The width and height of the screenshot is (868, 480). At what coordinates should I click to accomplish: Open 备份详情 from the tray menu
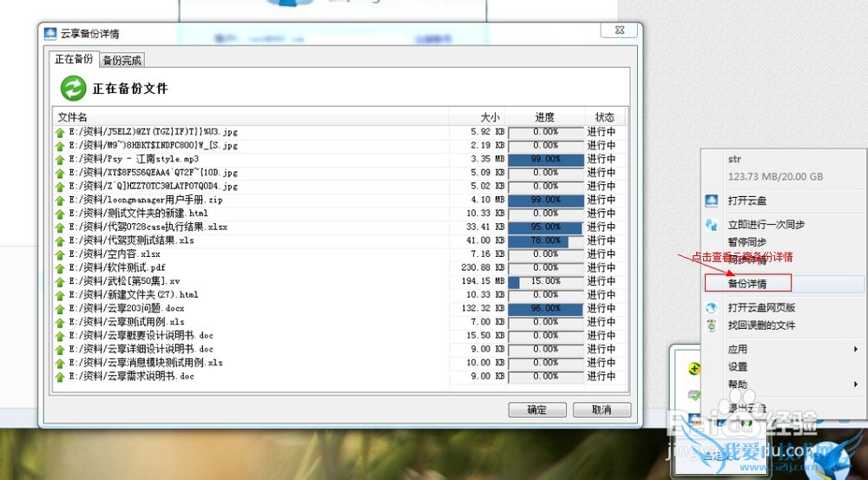click(x=747, y=284)
